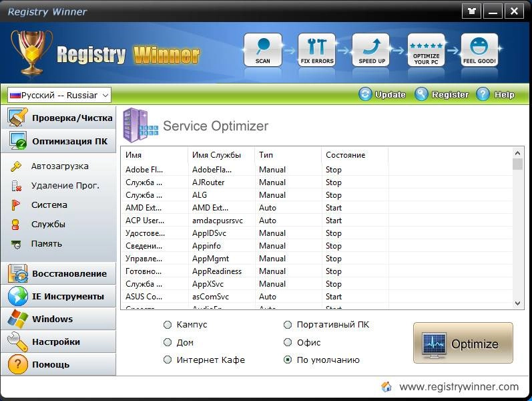Screen dimensions: 532x401
Task: Select the AppIDSvc service row
Action: point(317,233)
